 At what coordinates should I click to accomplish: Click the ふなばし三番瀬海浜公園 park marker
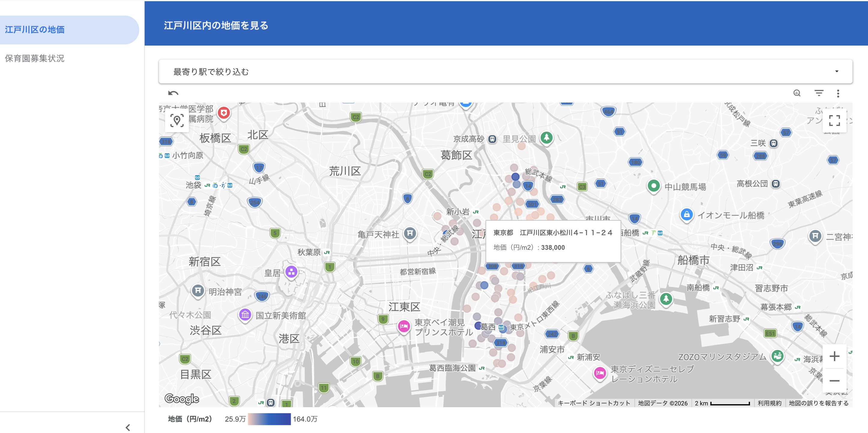pos(666,299)
